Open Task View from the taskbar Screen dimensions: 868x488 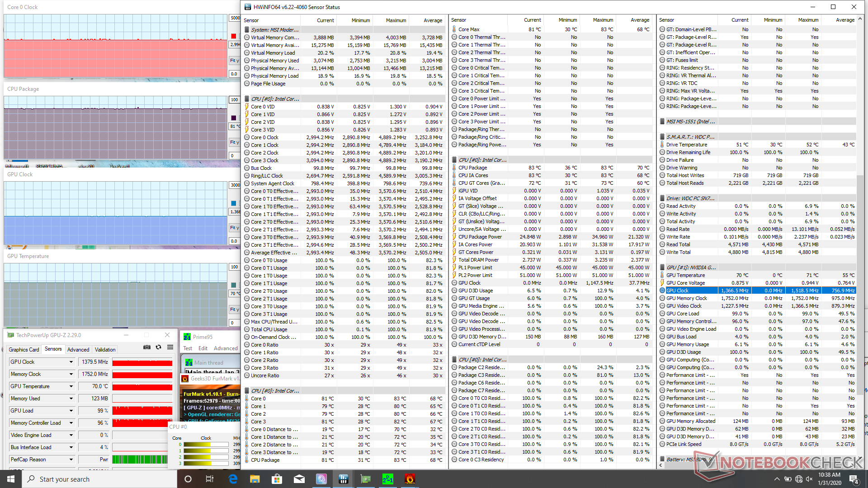click(210, 479)
